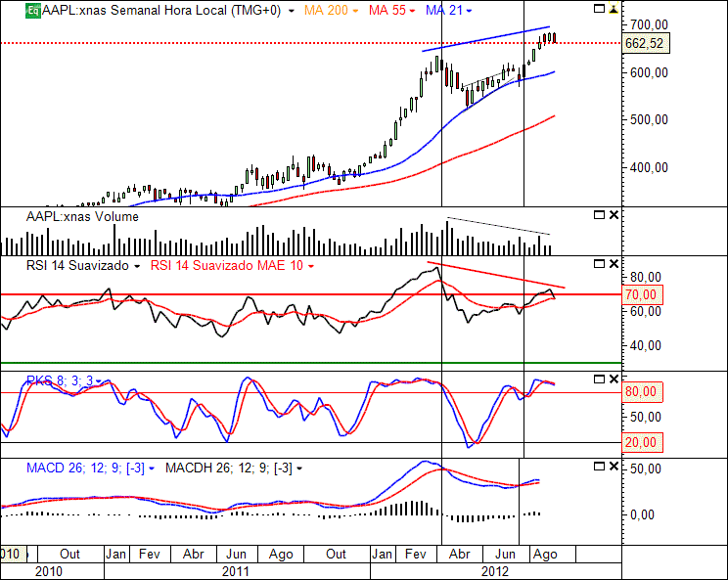728x580 pixels.
Task: Click the Ago month label under 2011
Action: (x=281, y=554)
